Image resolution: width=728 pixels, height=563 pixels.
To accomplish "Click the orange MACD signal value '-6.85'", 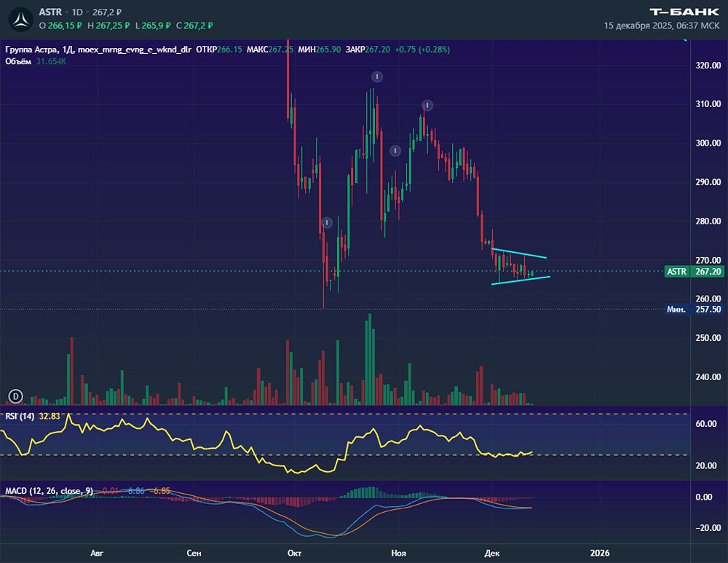I will (x=160, y=491).
